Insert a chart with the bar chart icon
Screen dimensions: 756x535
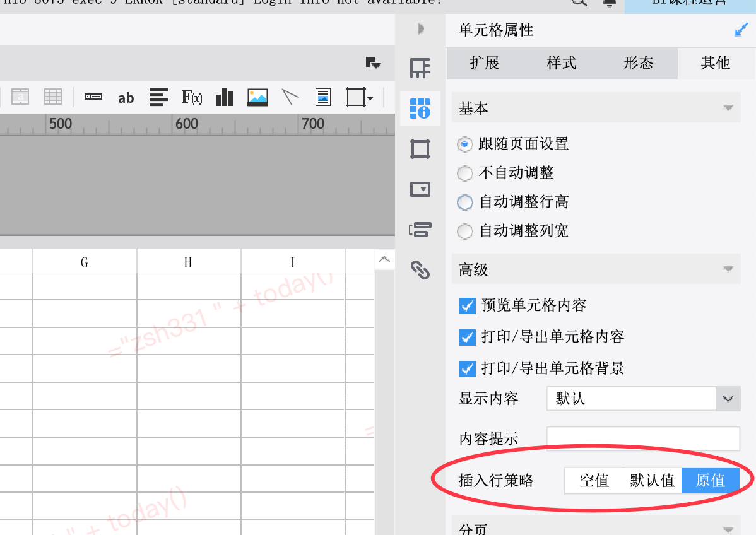click(x=225, y=97)
